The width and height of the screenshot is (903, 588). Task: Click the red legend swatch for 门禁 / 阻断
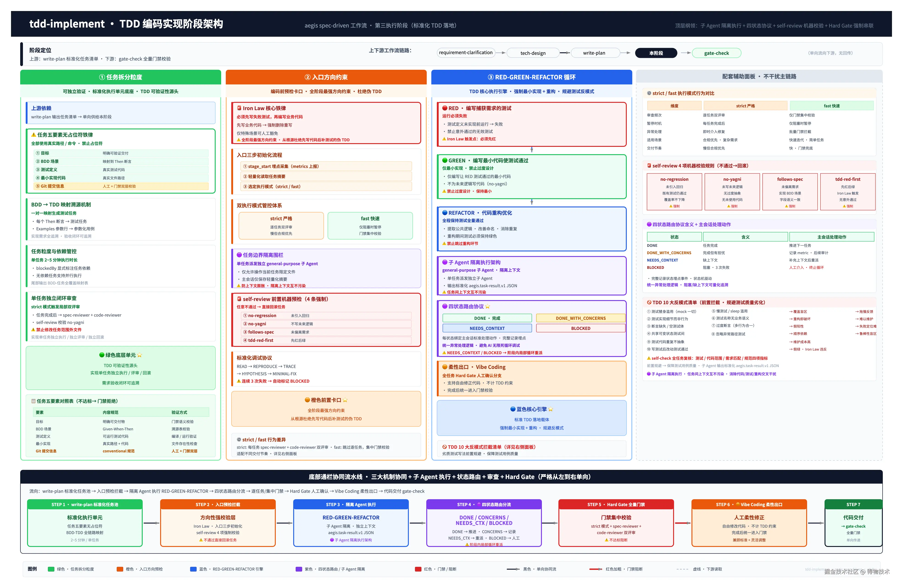[418, 569]
